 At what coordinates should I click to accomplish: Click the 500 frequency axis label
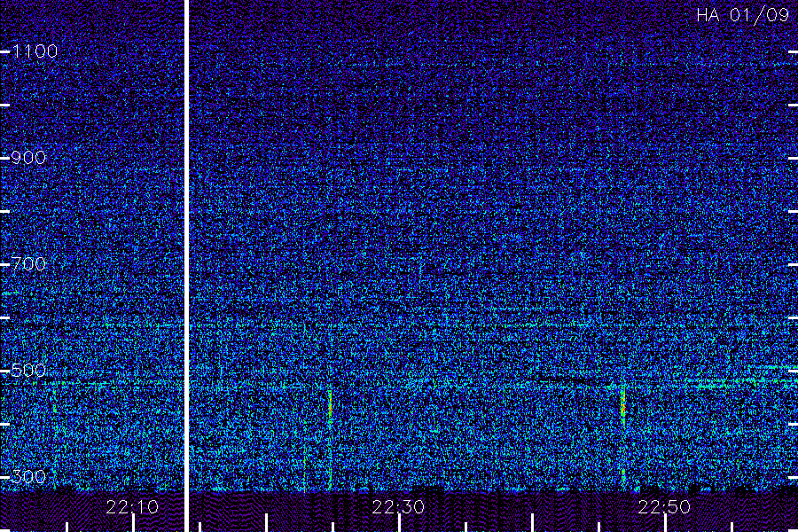point(28,371)
